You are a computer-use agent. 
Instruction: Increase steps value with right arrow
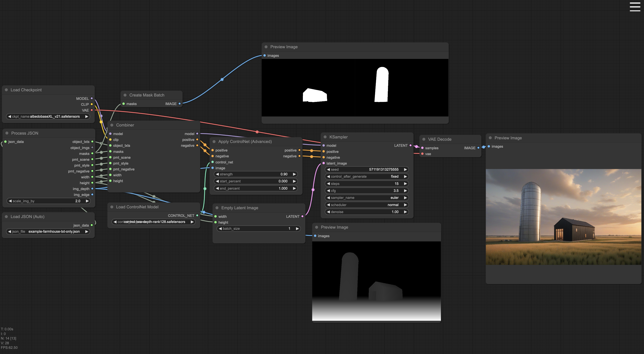406,184
